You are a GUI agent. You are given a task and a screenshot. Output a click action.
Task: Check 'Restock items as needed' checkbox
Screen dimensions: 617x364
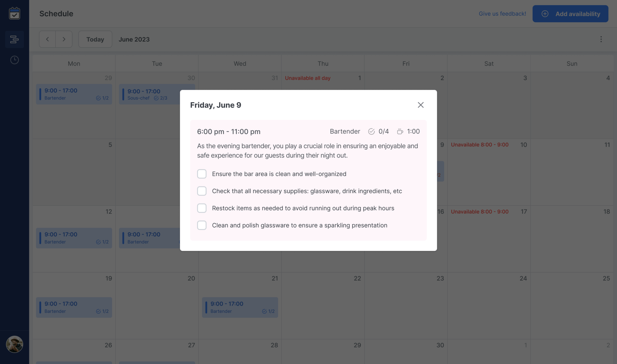(x=202, y=208)
